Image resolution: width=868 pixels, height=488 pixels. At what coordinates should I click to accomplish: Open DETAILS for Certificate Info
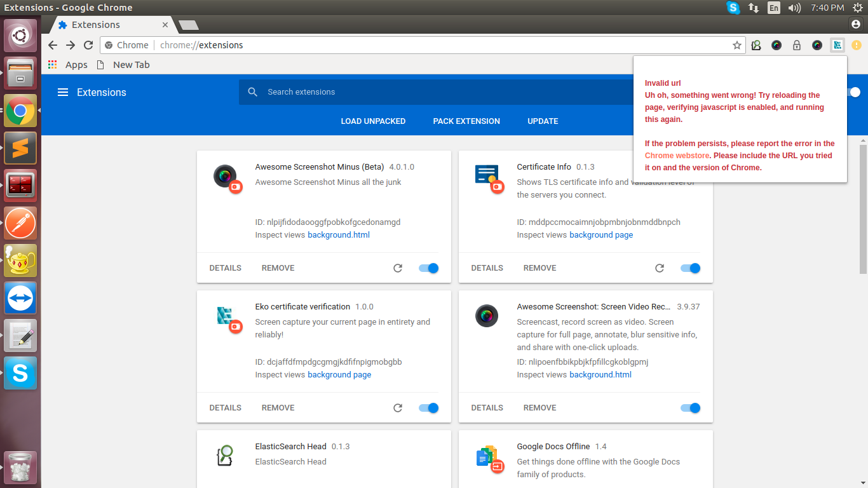click(487, 268)
